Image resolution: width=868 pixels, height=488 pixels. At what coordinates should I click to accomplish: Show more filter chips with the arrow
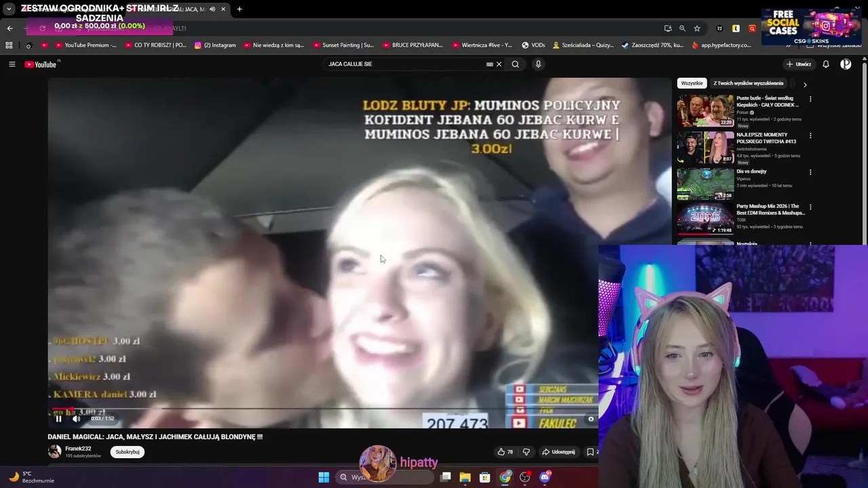tap(805, 85)
